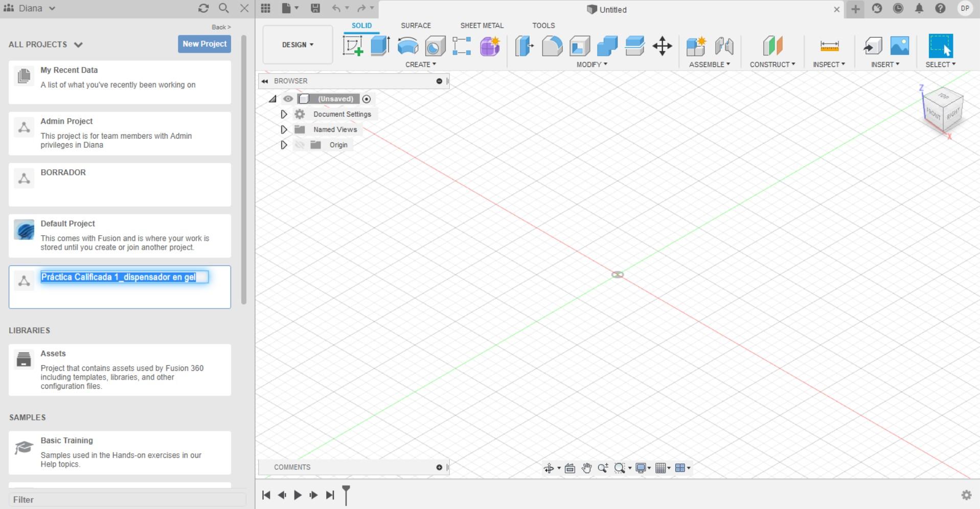Click the ViewCube FRONT face
980x509 pixels.
[x=933, y=114]
